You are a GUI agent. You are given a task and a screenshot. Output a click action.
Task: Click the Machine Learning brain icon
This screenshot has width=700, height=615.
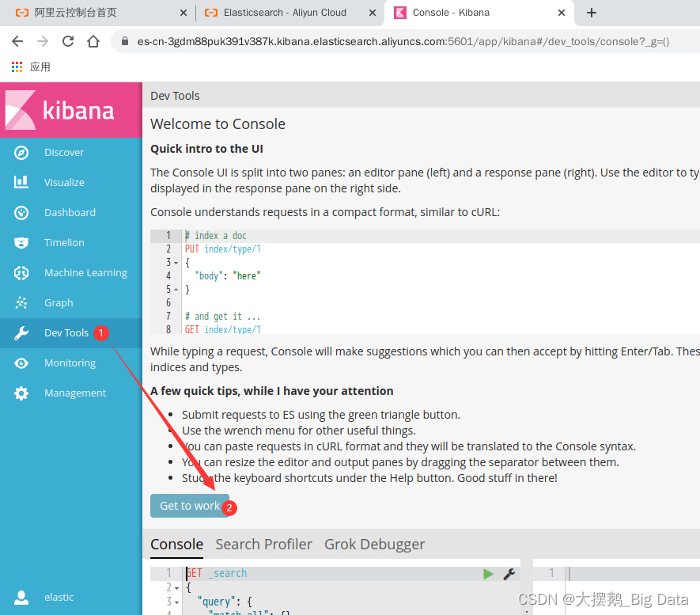click(21, 272)
